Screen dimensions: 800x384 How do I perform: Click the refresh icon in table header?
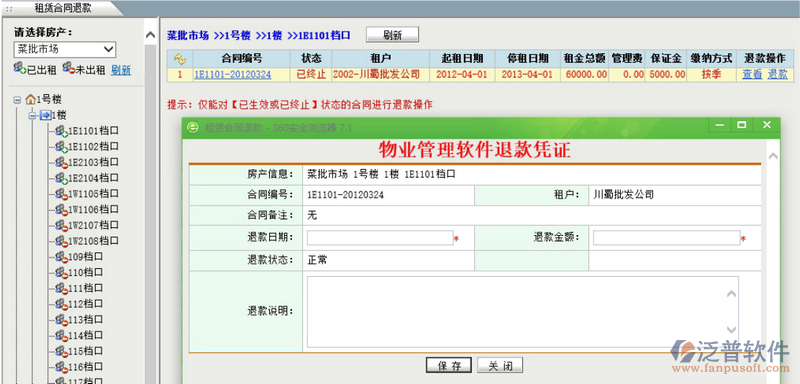click(180, 59)
